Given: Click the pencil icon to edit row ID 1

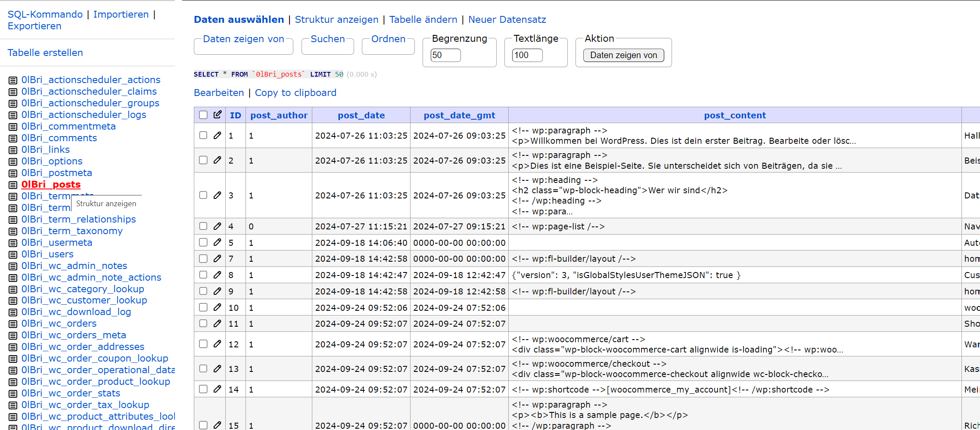Looking at the screenshot, I should [218, 135].
